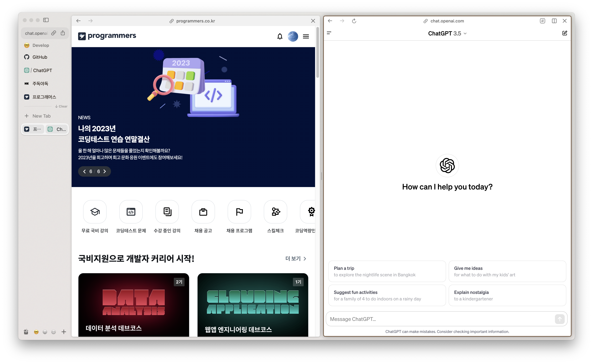
Task: Select the Plan a trip suggestion
Action: (x=387, y=271)
